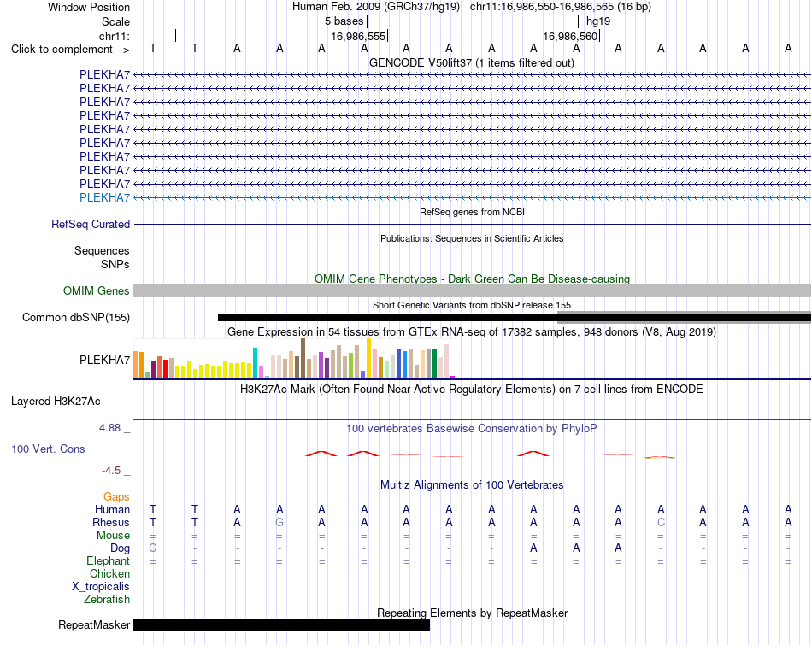Viewport: 812px width, 645px height.
Task: Select the 'Layered H3K27Ac' track label
Action: pos(56,402)
